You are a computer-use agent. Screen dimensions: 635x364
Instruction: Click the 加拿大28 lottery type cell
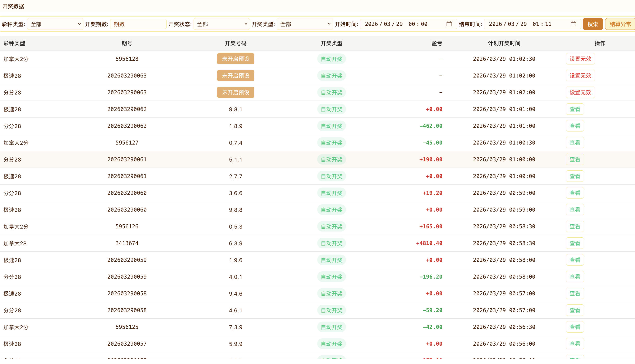15,243
